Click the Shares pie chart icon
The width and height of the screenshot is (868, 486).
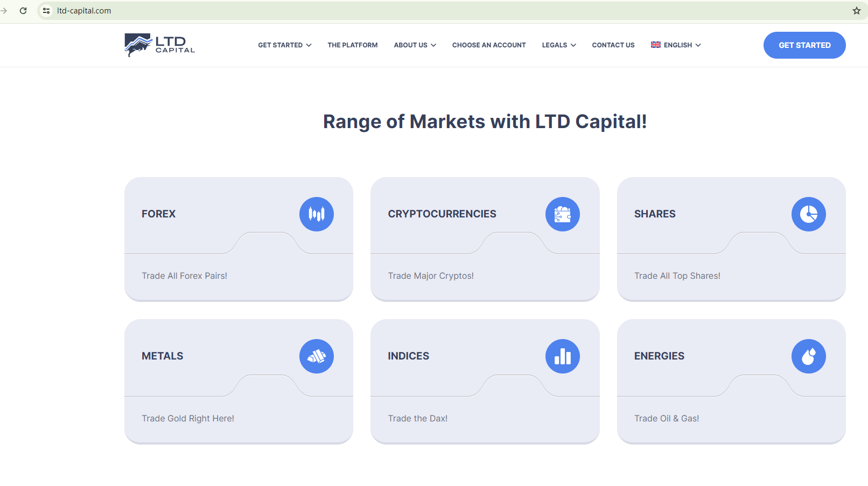(809, 214)
